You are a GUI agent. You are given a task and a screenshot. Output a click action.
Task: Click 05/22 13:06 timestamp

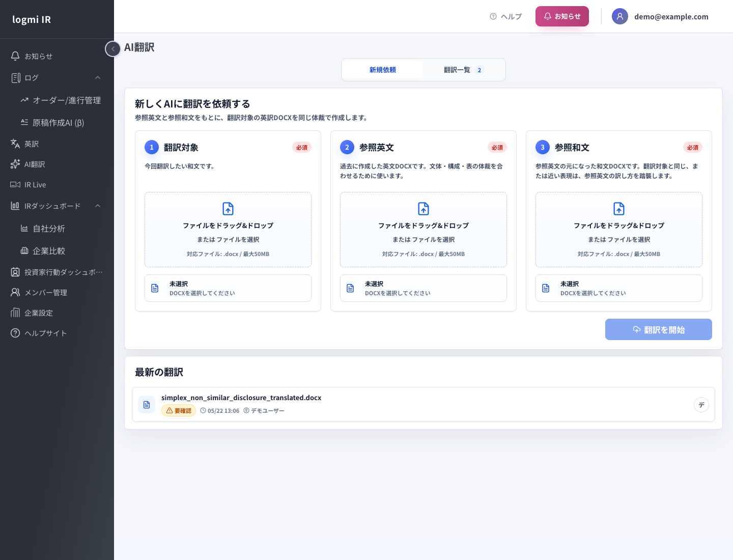tap(220, 411)
